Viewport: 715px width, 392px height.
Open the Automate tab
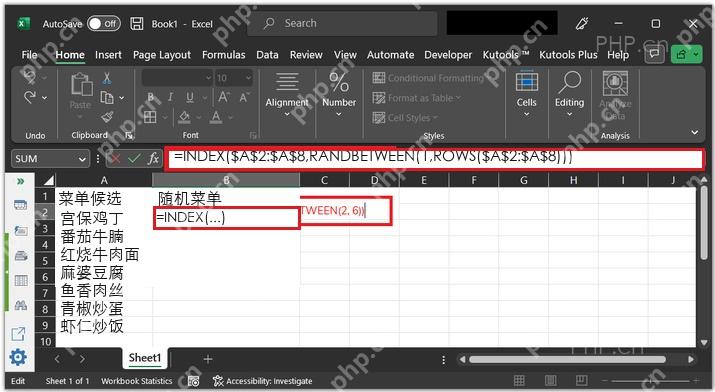point(390,55)
